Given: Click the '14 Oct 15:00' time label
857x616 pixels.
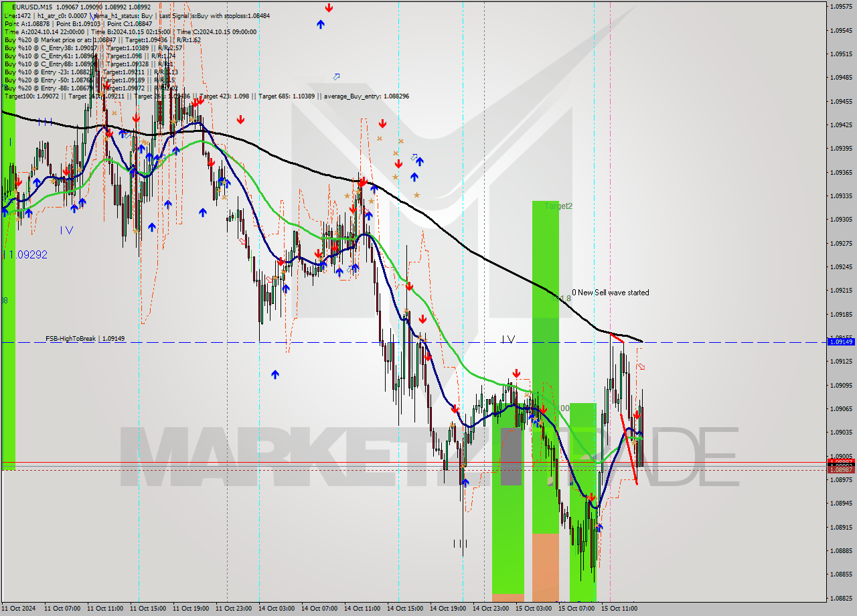Looking at the screenshot, I should 404,609.
